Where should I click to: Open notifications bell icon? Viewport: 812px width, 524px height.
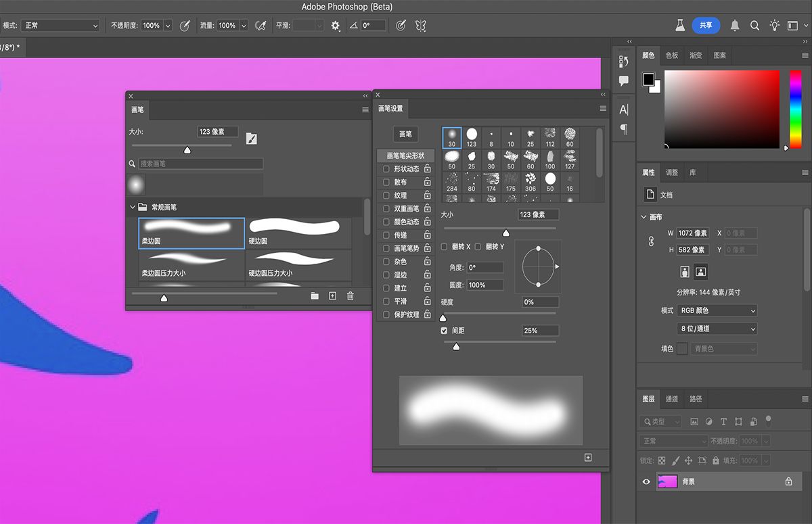(735, 26)
